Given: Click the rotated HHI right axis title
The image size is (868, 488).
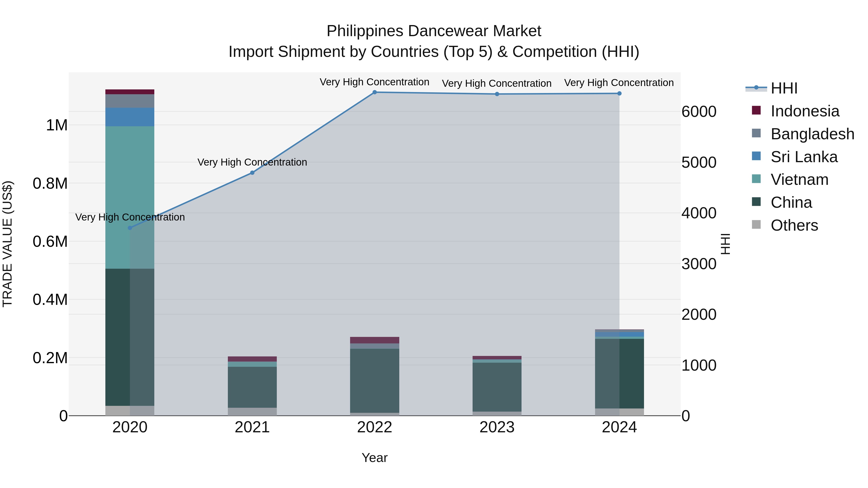Looking at the screenshot, I should (725, 244).
